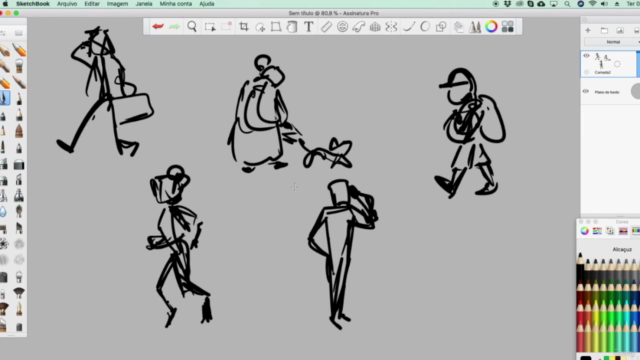Toggle the Layer Editor panel
Screen dimensions: 640x360
point(458,27)
